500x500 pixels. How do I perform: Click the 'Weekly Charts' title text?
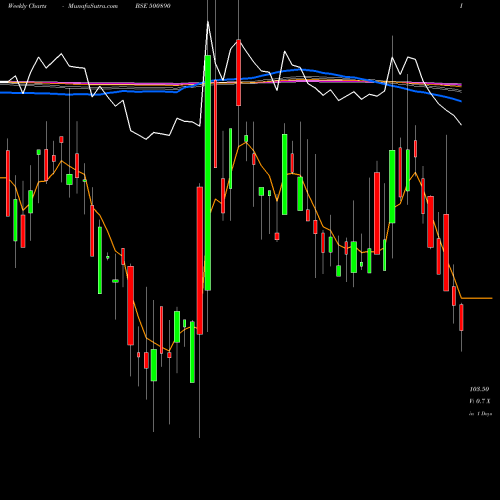[x=27, y=6]
